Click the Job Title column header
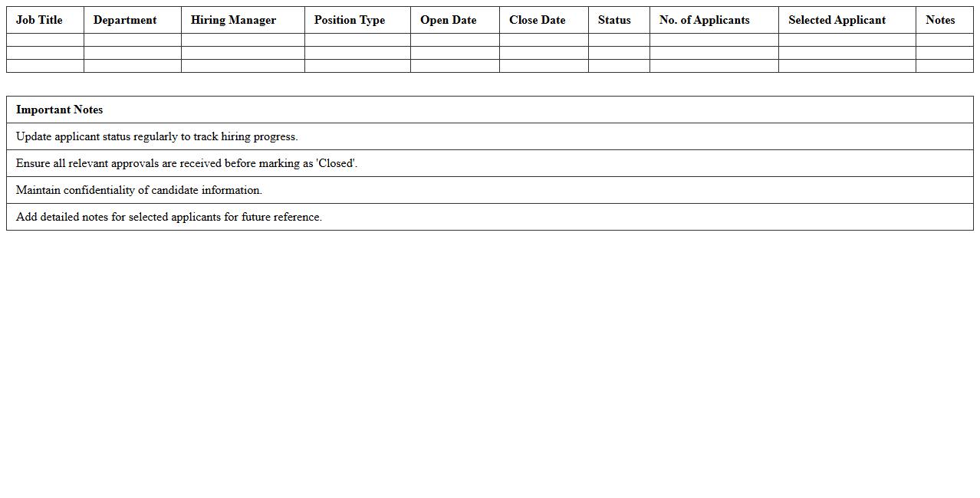Screen dimensions: 980x498 pyautogui.click(x=39, y=20)
